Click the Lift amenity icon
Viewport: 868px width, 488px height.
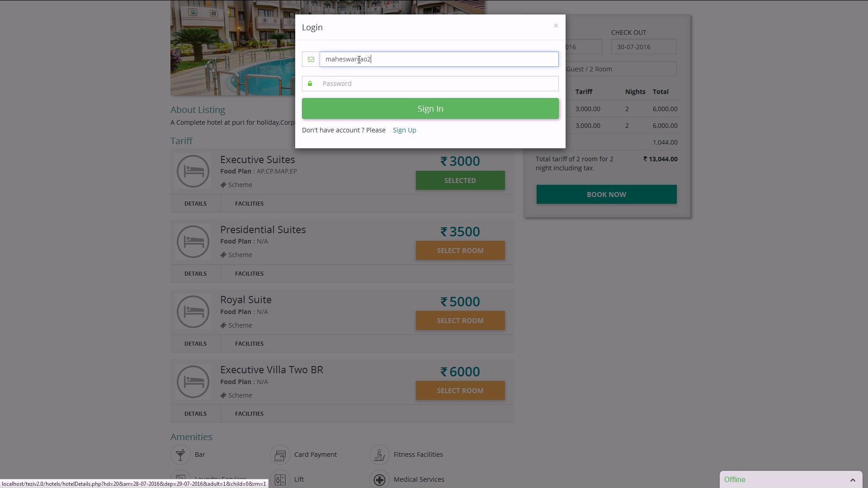[280, 479]
